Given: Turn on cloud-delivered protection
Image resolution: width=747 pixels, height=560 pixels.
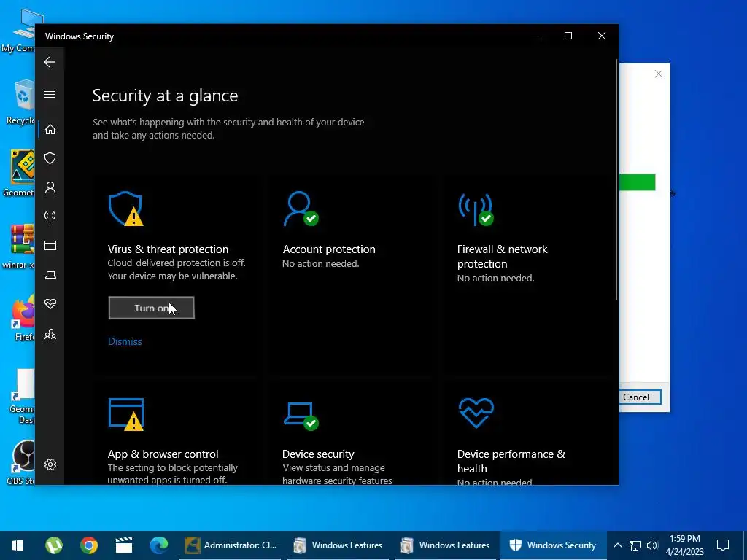Looking at the screenshot, I should tap(152, 308).
